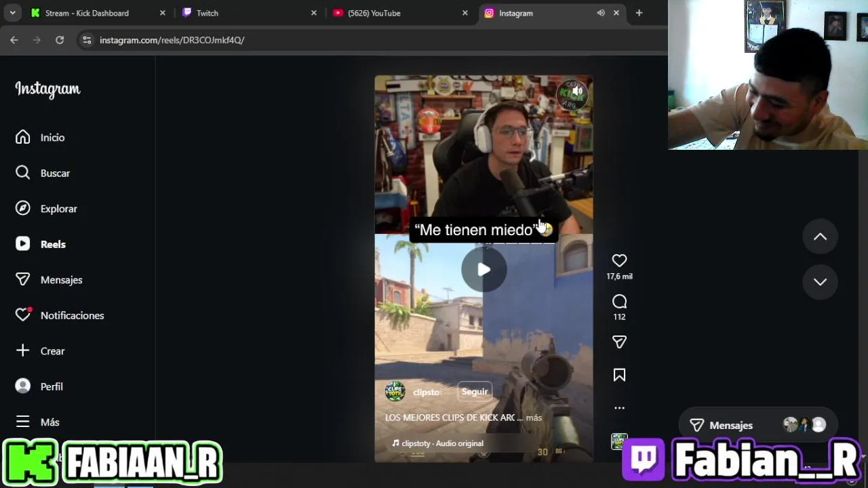
Task: Expand the caption with 'más'
Action: point(534,418)
